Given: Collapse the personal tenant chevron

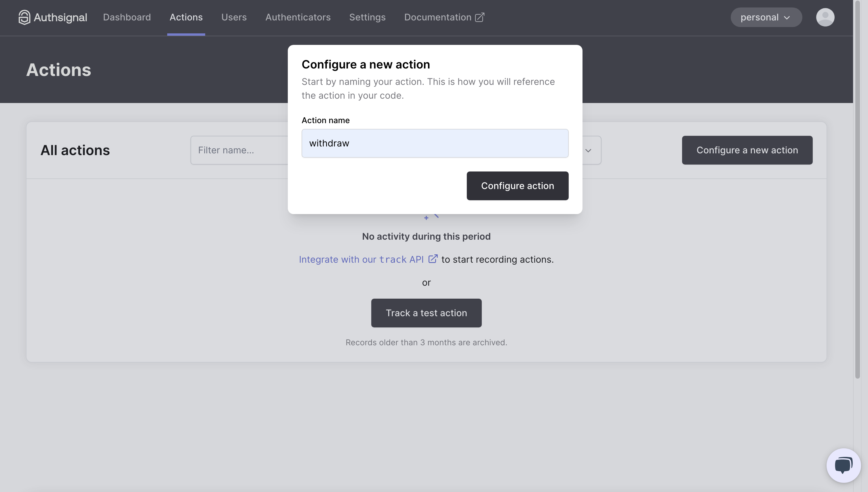Looking at the screenshot, I should click(787, 17).
